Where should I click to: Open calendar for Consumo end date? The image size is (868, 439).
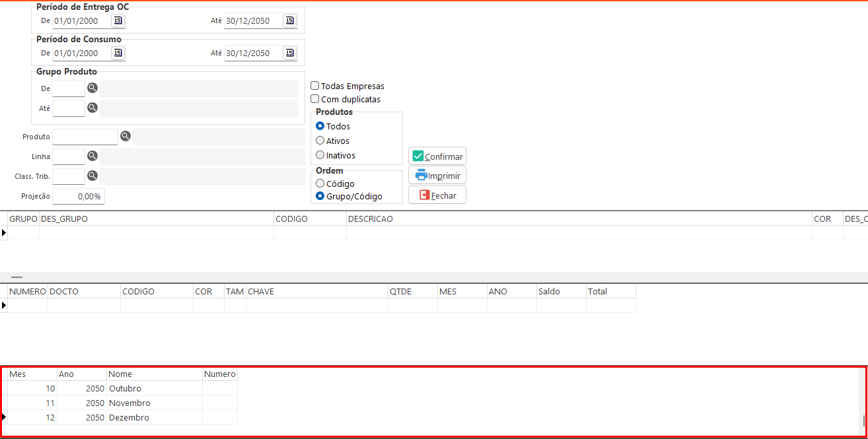pos(289,53)
